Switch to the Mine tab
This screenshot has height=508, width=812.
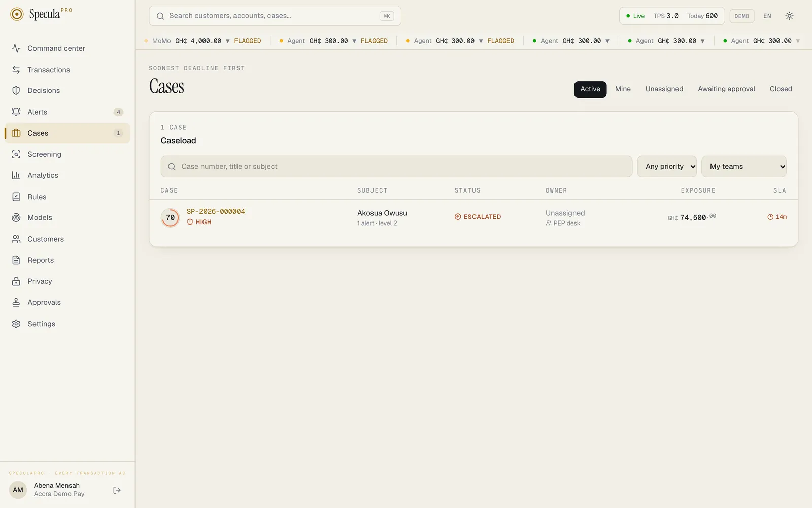pyautogui.click(x=623, y=89)
